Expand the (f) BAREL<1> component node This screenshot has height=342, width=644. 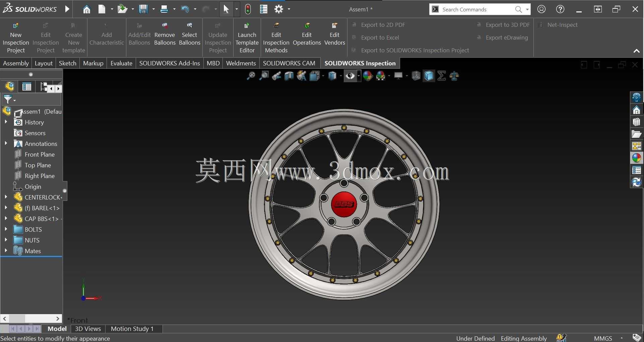pyautogui.click(x=6, y=208)
